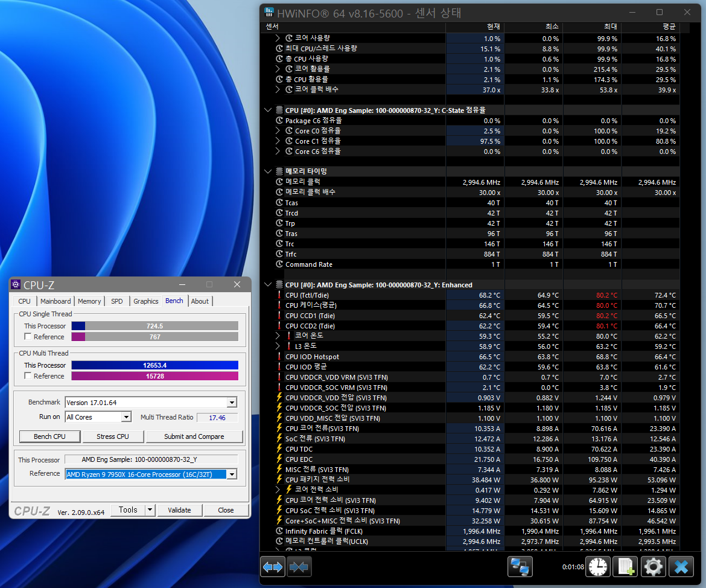Click the thermometer icon beside CPU CCD1 (Tdie)
Screen dimensions: 706x588
coord(279,315)
